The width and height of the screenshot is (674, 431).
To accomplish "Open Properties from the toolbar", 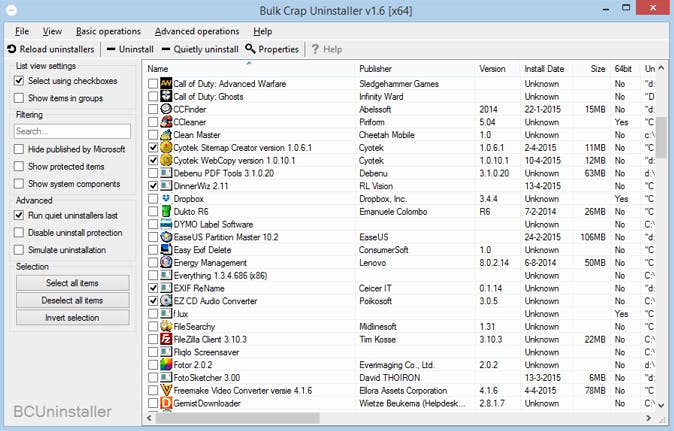I will 272,49.
